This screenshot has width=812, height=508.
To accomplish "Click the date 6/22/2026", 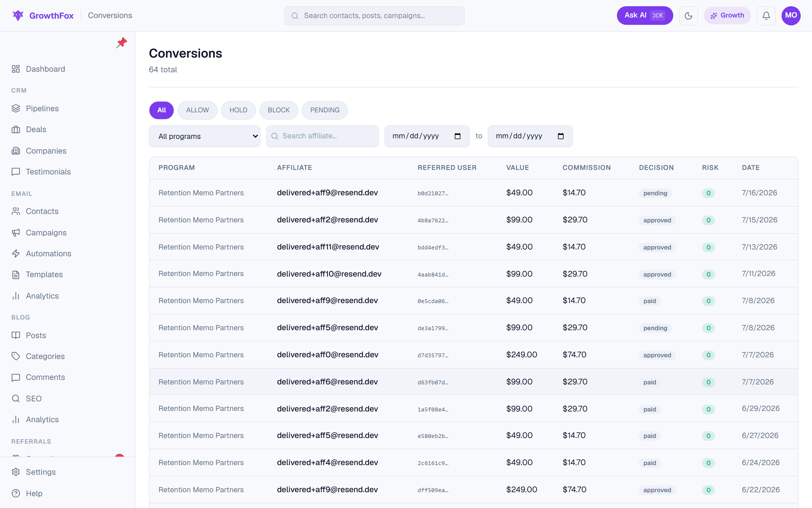I will click(761, 490).
